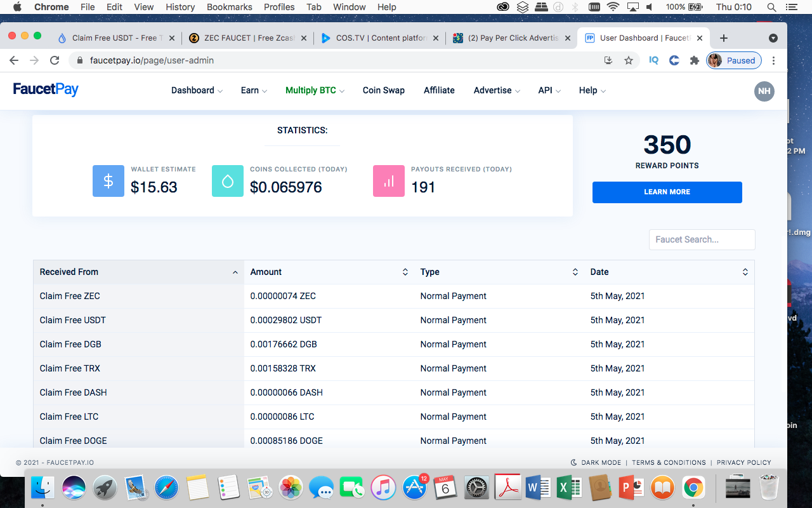
Task: Click the faucetpay.io address bar
Action: (336, 60)
